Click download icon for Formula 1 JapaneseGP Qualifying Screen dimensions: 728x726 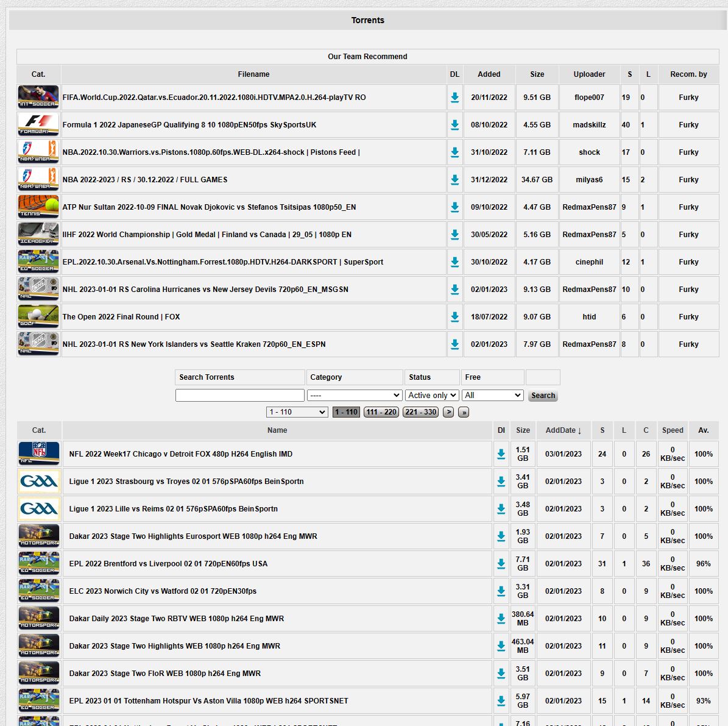pos(454,125)
